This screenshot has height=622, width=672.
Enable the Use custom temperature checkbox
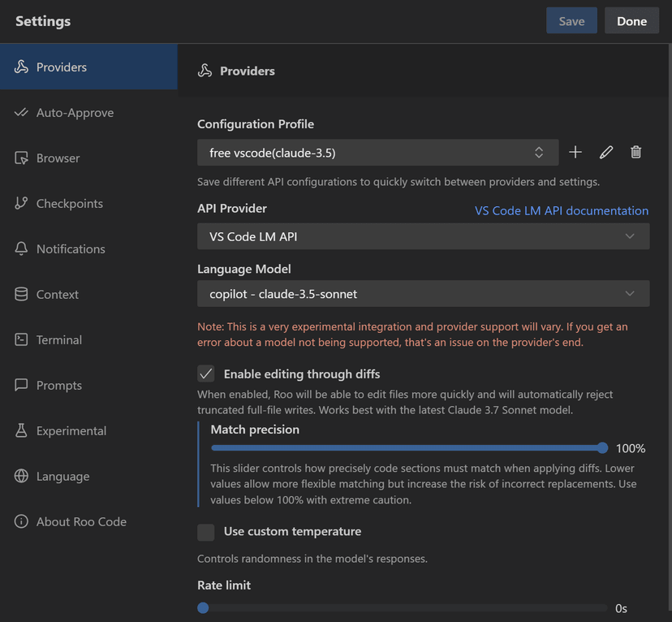[205, 532]
